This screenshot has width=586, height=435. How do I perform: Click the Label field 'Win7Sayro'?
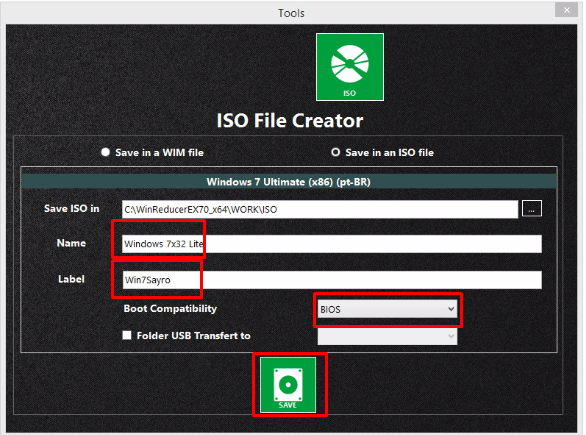coord(332,280)
